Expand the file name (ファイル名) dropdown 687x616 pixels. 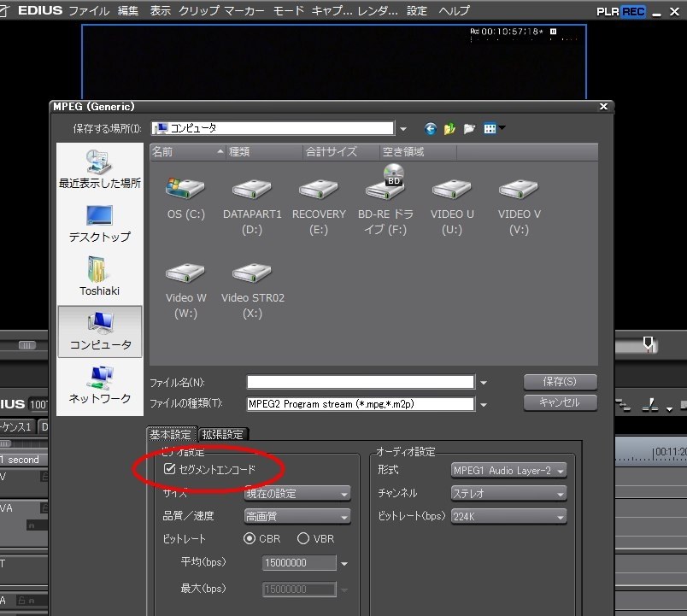tap(484, 383)
